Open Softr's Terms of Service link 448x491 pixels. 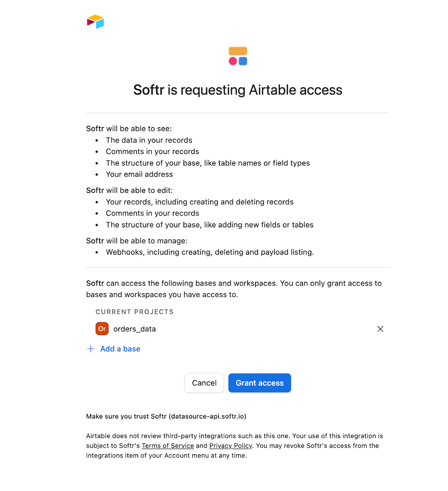[167, 446]
